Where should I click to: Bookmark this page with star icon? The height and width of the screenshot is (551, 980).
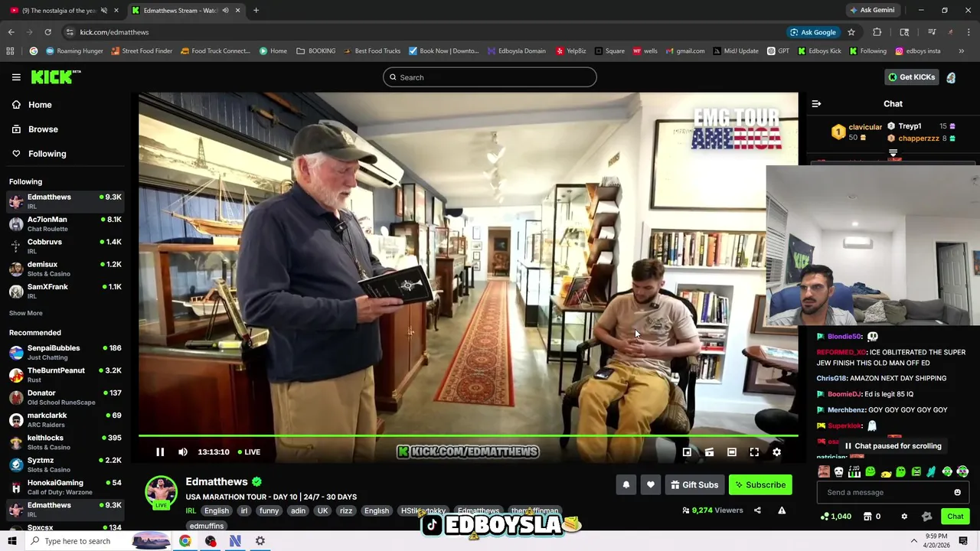pyautogui.click(x=851, y=32)
